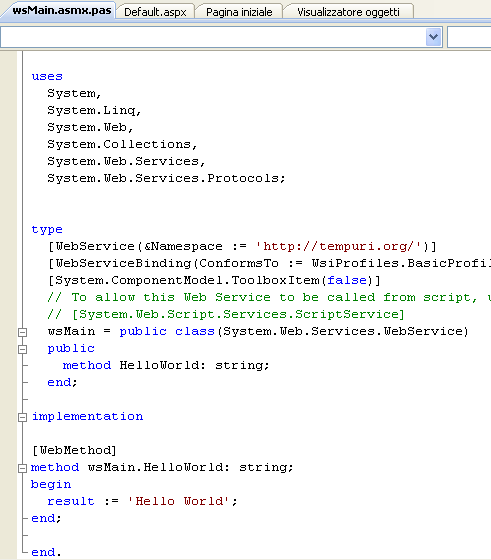The width and height of the screenshot is (491, 560).
Task: Open the Default.aspx tab
Action: [155, 12]
